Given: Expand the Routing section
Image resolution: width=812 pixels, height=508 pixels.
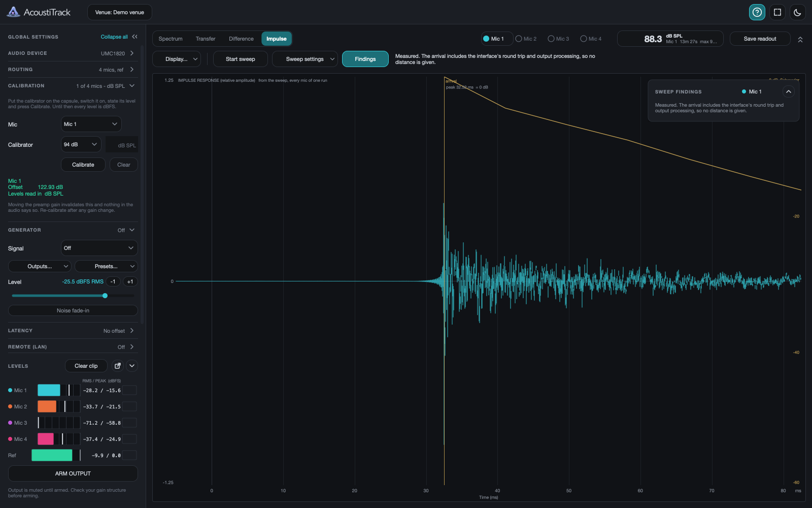Looking at the screenshot, I should click(x=73, y=70).
